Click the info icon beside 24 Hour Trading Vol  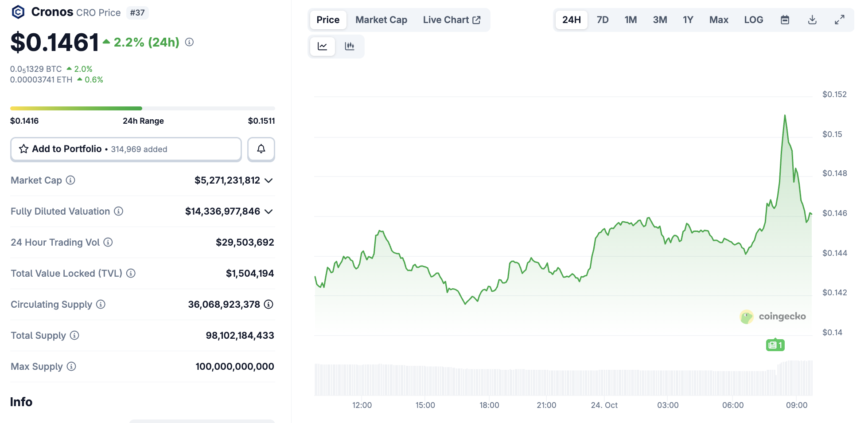[108, 243]
